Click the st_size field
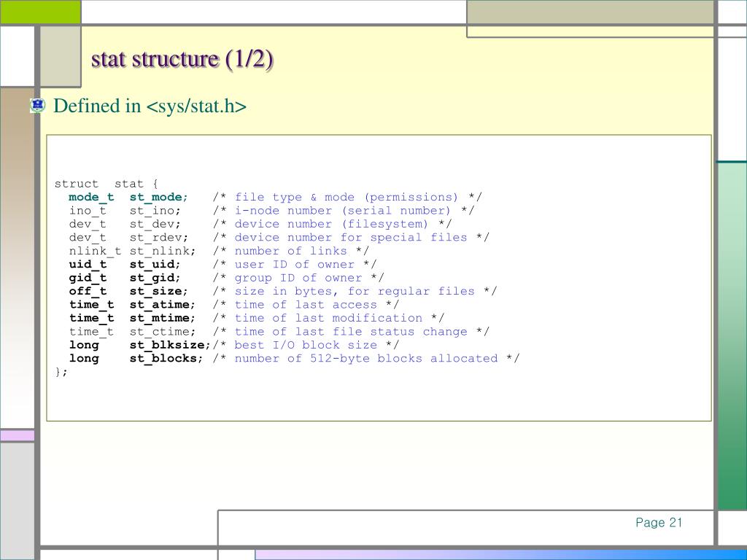The image size is (747, 560). (x=158, y=291)
